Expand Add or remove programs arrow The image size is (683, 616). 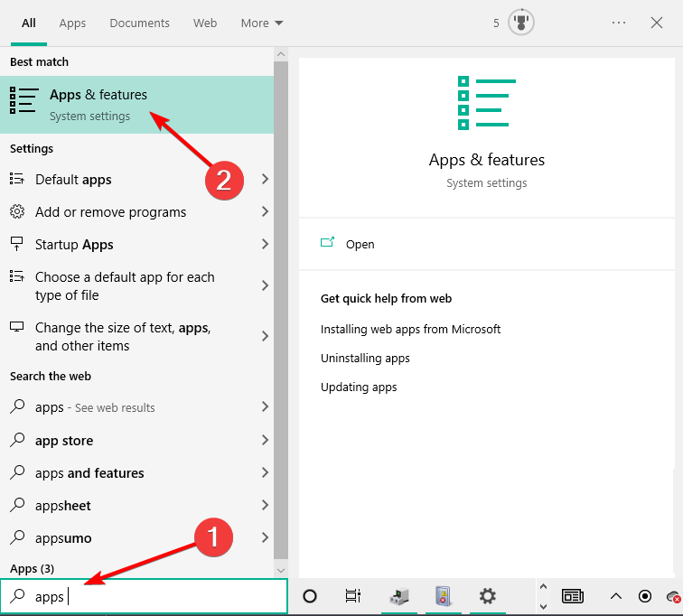[265, 211]
